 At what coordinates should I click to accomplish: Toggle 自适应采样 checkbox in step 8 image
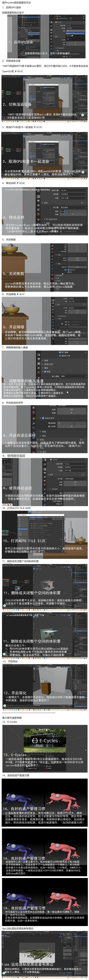43,418
